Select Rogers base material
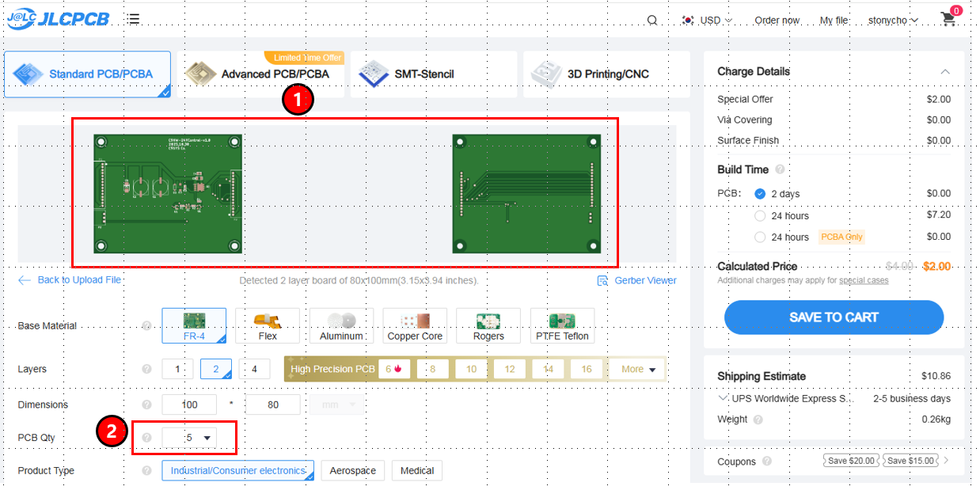The height and width of the screenshot is (490, 980). pyautogui.click(x=488, y=325)
